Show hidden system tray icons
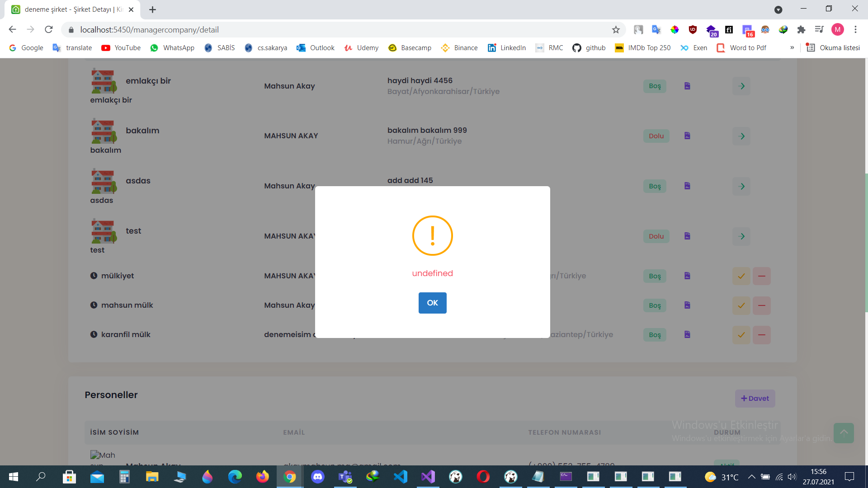Viewport: 868px width, 488px height. coord(751,477)
